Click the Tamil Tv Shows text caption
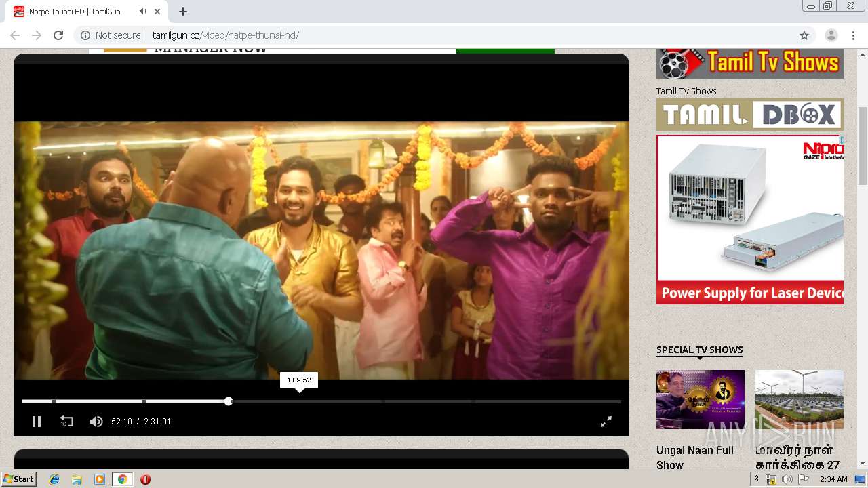The width and height of the screenshot is (868, 488). pyautogui.click(x=686, y=91)
